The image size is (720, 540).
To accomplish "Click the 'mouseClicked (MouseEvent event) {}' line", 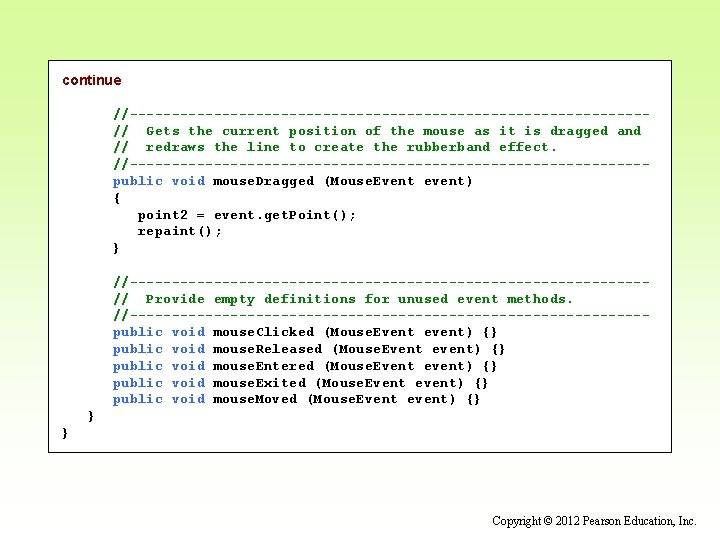I will click(305, 332).
